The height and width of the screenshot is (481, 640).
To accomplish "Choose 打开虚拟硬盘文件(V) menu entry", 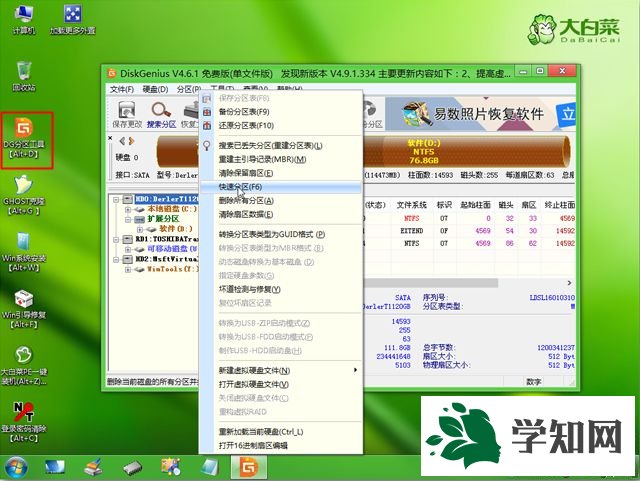I will [280, 384].
